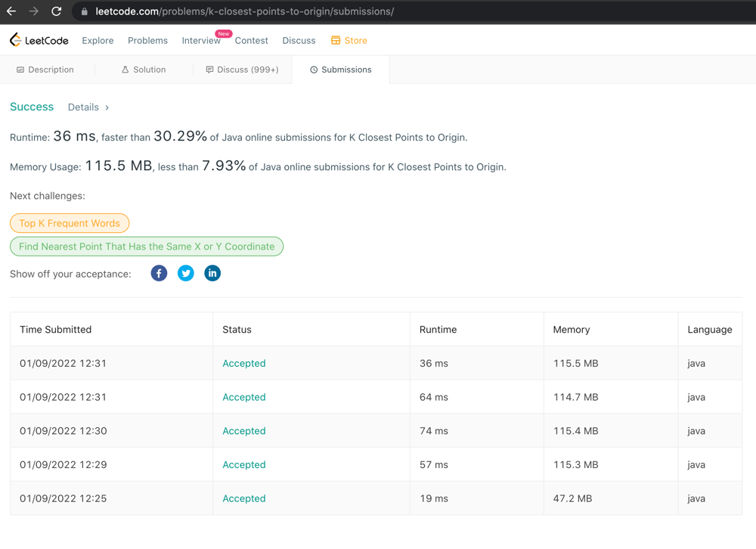
Task: Open Top K Frequent Words challenge
Action: click(x=70, y=223)
